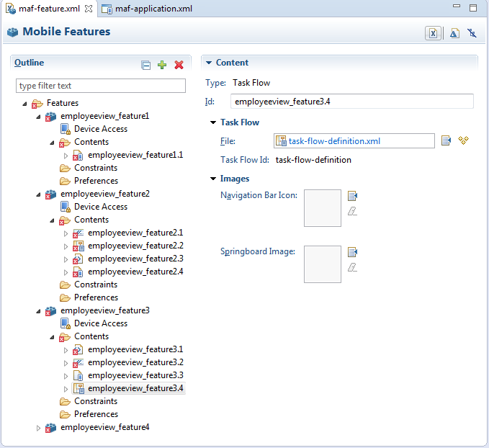Expand the employeeview_feature1.1 node
Viewport: 489px width, 448px height.
pyautogui.click(x=66, y=156)
